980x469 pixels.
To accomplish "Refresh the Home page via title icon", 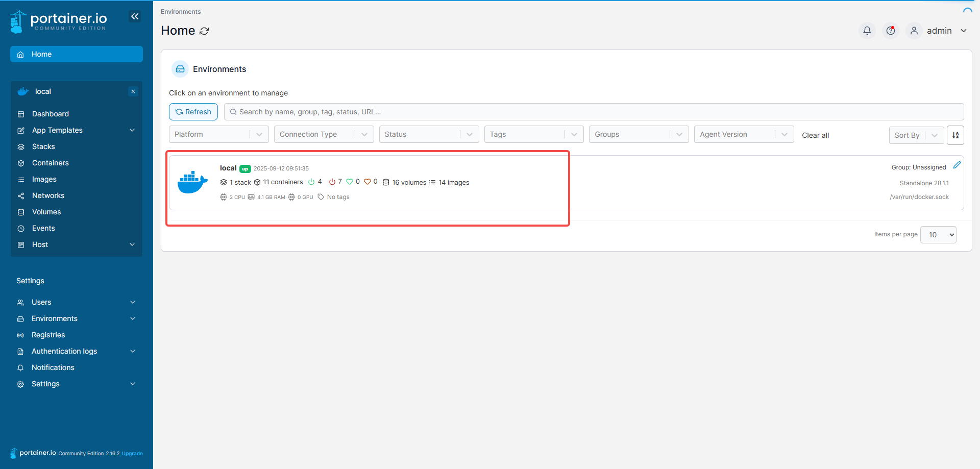I will coord(204,31).
